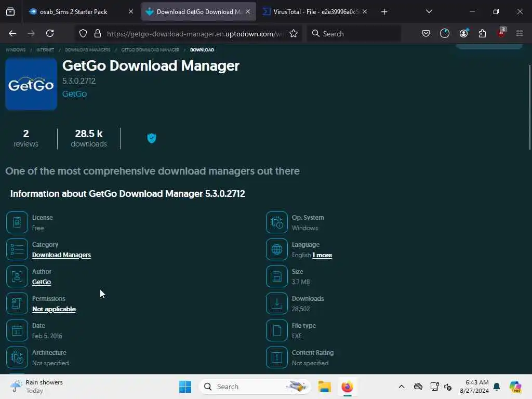Open the Copilot icon in the taskbar
This screenshot has height=399, width=532.
(515, 387)
